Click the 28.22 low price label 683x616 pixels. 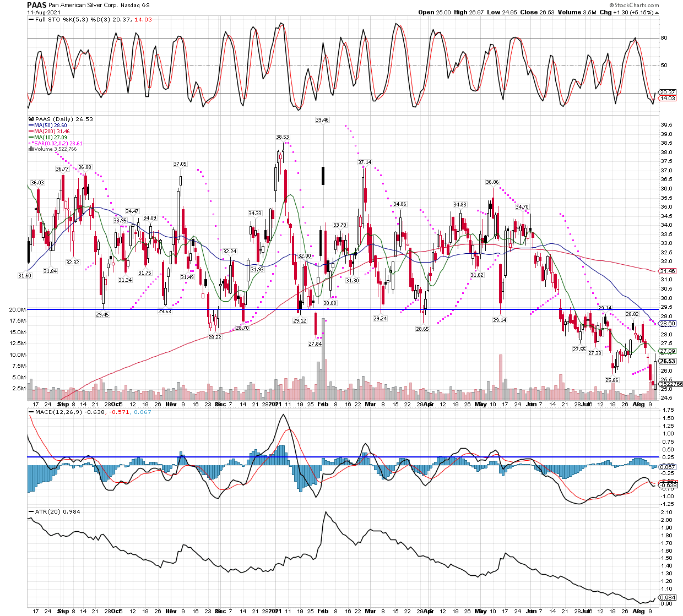coord(215,337)
